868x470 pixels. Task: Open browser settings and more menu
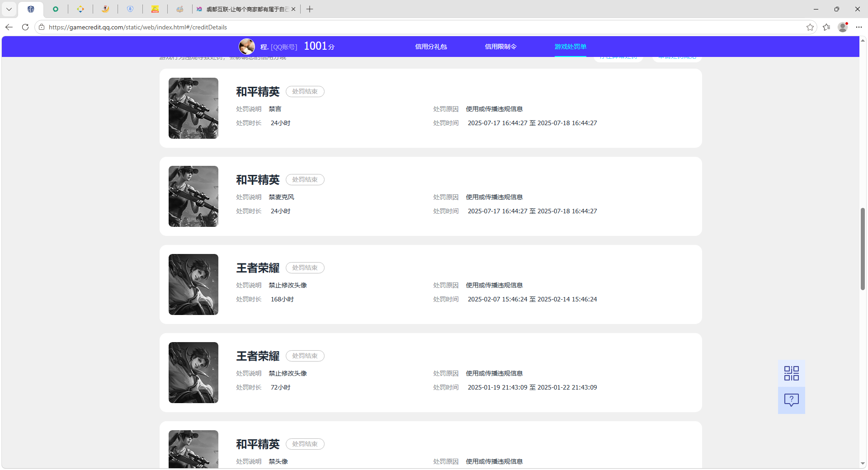click(859, 27)
